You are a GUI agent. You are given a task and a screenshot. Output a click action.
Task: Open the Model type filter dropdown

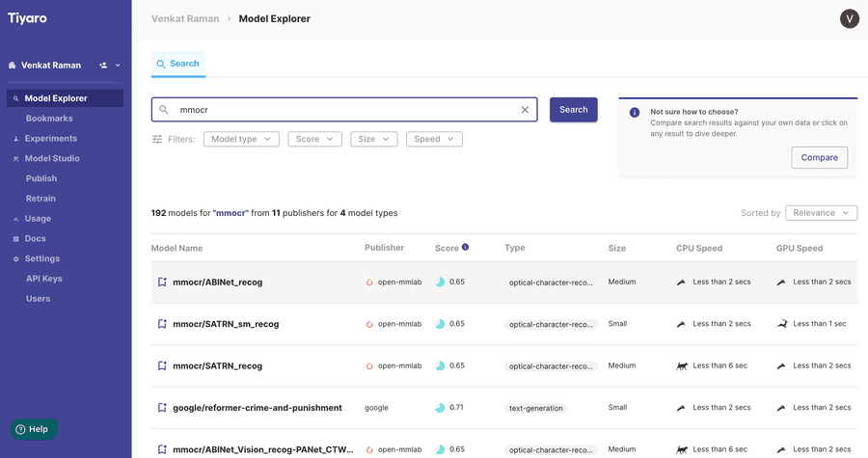coord(241,139)
